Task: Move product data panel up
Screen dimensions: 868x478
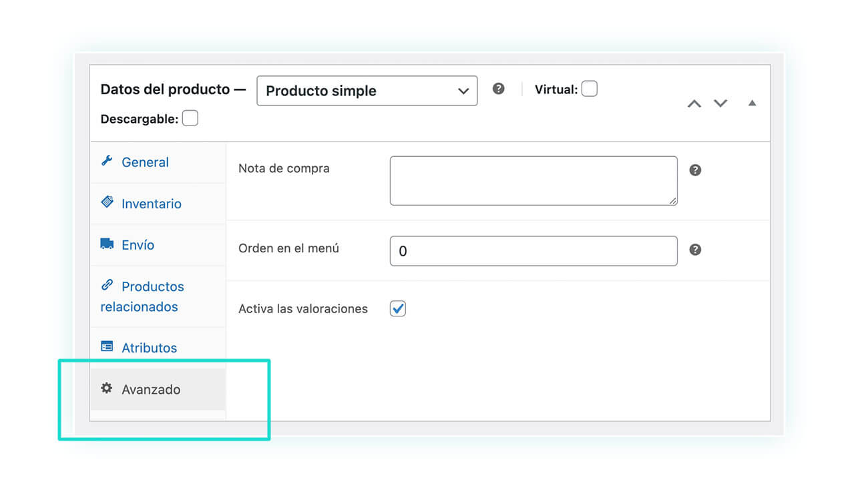Action: pyautogui.click(x=694, y=103)
